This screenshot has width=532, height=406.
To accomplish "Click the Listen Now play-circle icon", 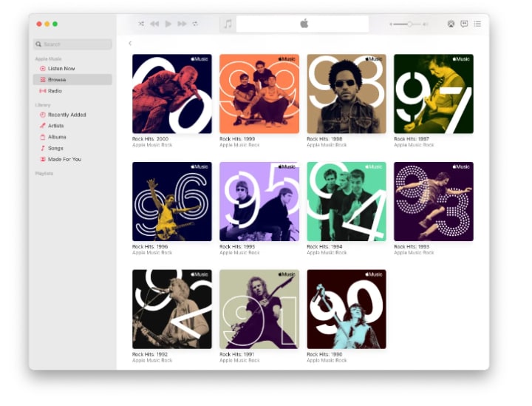I will [x=43, y=69].
